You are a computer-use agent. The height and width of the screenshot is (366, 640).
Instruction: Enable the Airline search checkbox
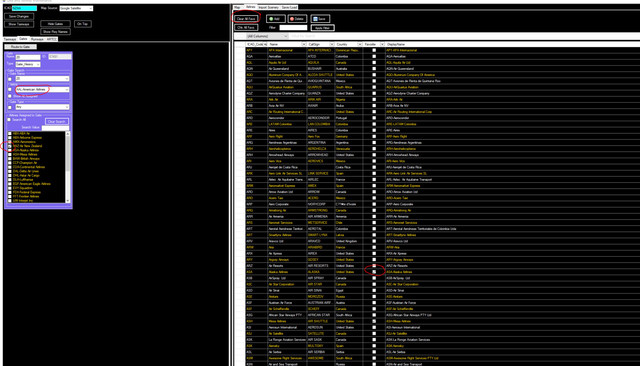[x=10, y=90]
